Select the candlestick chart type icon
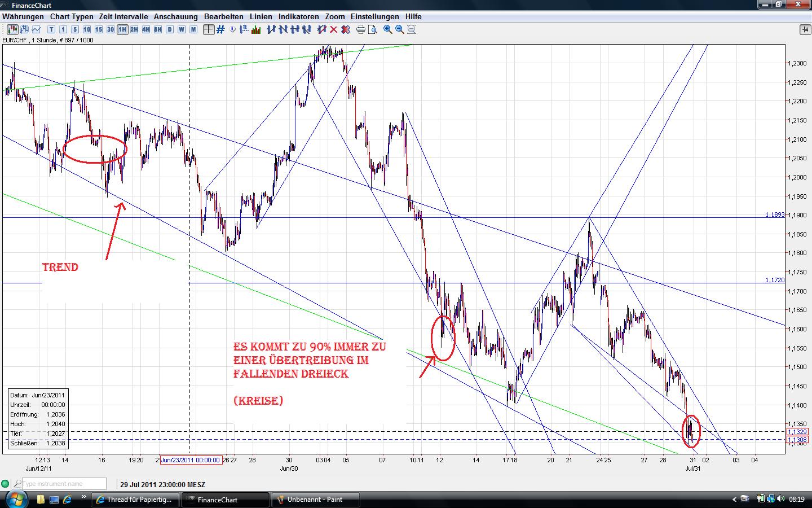This screenshot has height=508, width=812. click(x=12, y=29)
